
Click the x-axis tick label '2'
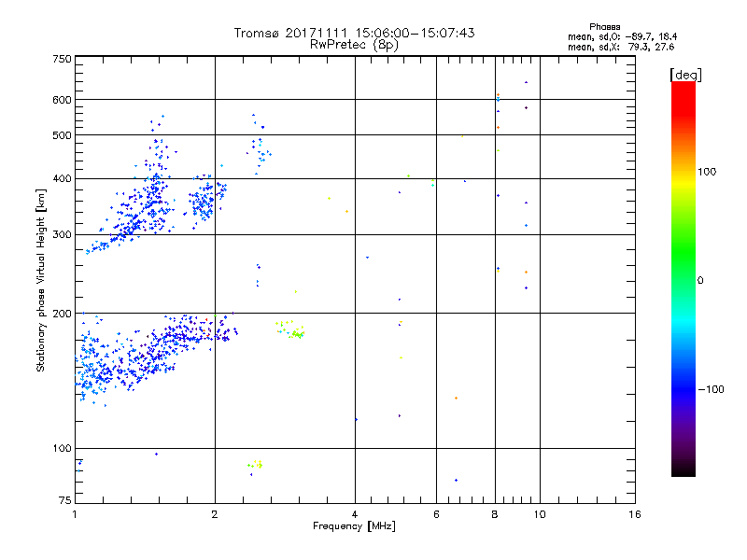point(215,514)
